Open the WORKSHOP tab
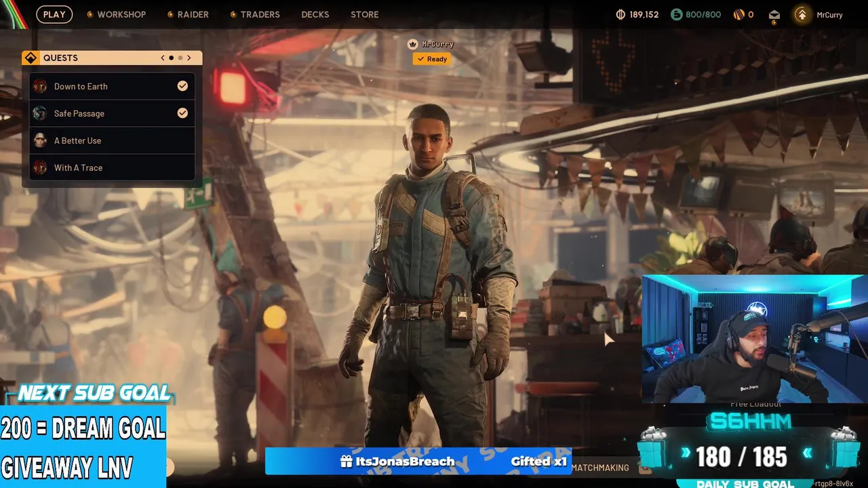868x488 pixels. 121,14
